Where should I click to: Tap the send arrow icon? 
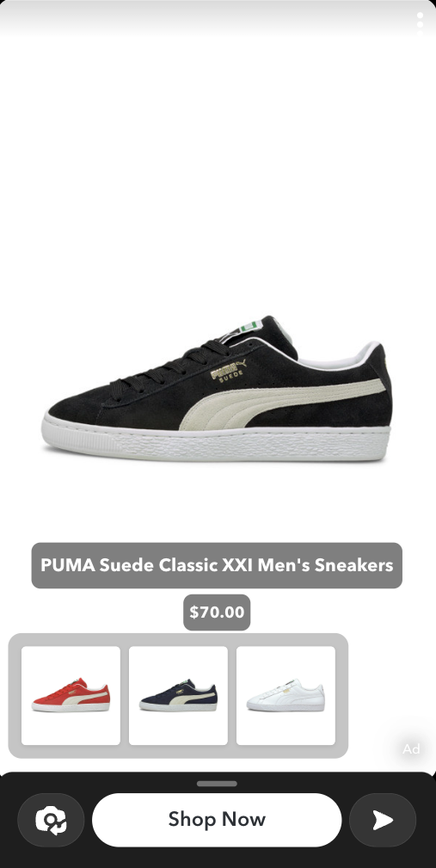383,820
